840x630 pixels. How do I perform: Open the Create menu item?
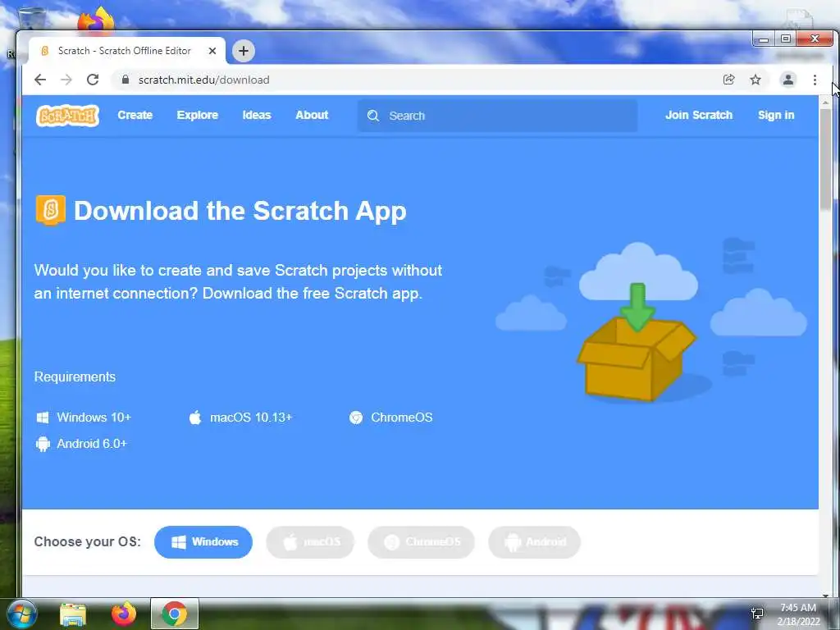click(135, 115)
